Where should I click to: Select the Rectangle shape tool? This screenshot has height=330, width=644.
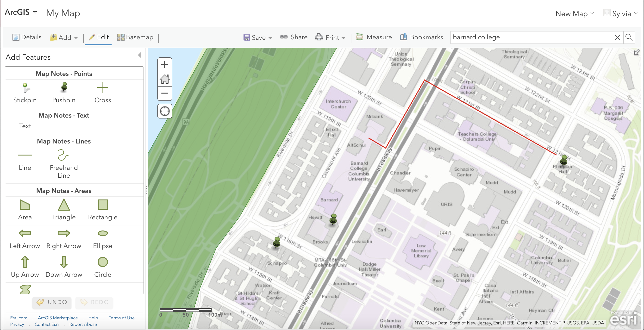tap(103, 210)
